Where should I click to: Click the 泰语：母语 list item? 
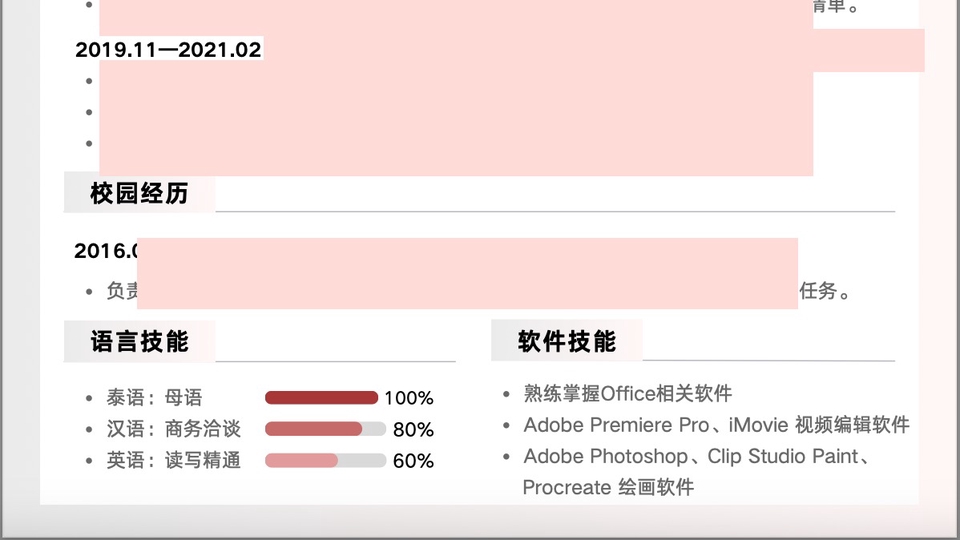tap(154, 398)
